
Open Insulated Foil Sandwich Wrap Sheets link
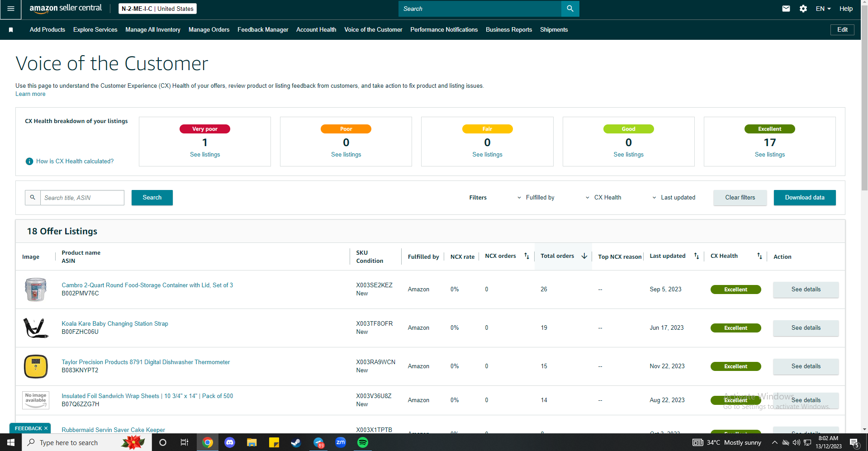147,396
